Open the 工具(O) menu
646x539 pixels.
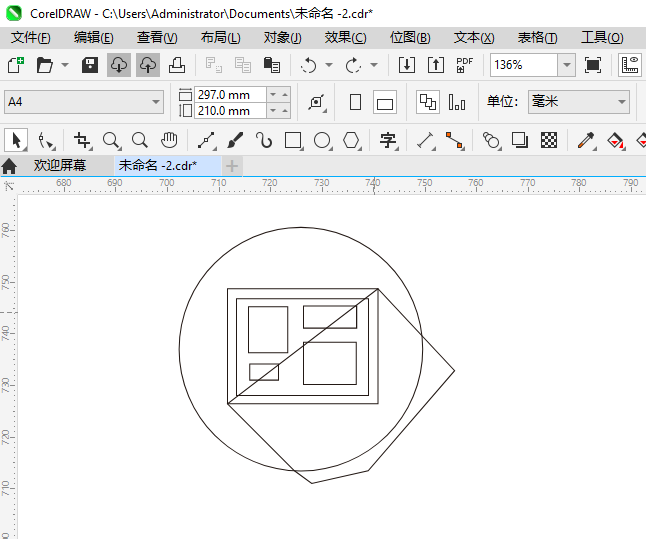point(602,38)
